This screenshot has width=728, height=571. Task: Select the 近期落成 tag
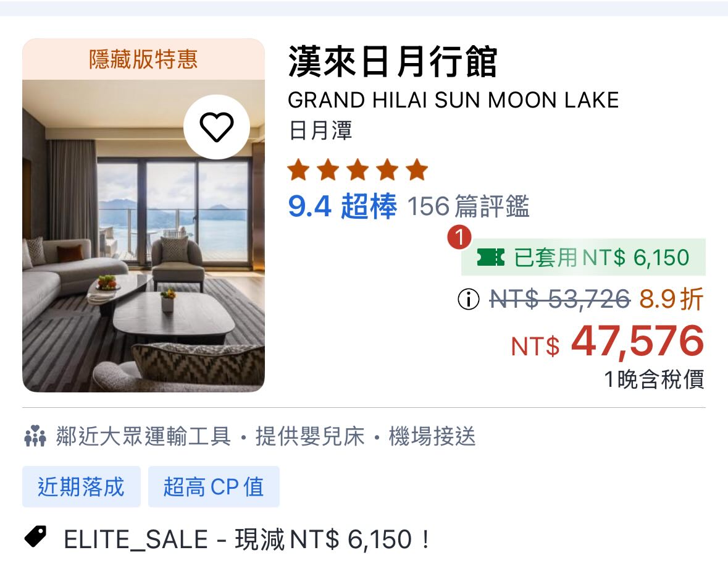[81, 486]
